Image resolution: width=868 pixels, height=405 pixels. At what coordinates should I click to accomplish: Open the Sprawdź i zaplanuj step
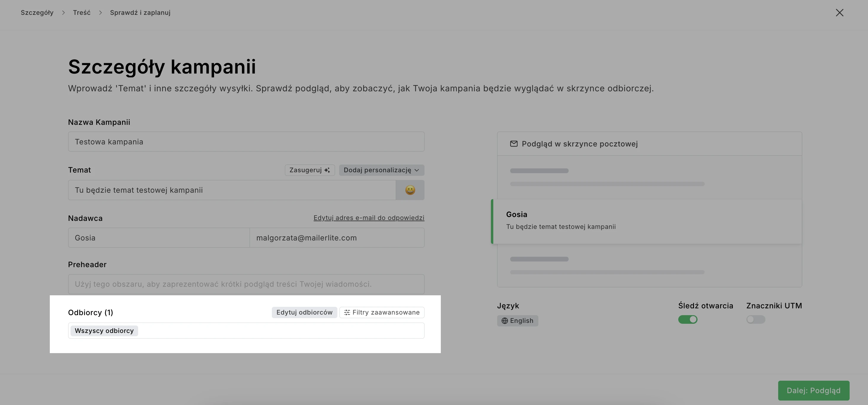[x=140, y=13]
